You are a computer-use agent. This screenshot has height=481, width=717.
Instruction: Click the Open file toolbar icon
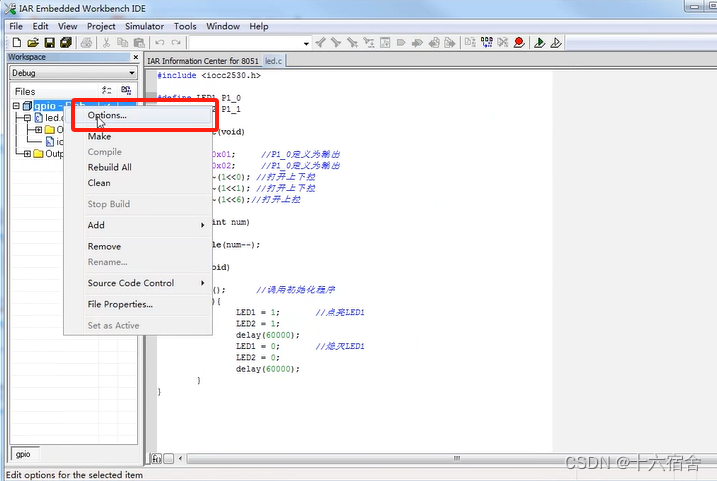click(33, 43)
